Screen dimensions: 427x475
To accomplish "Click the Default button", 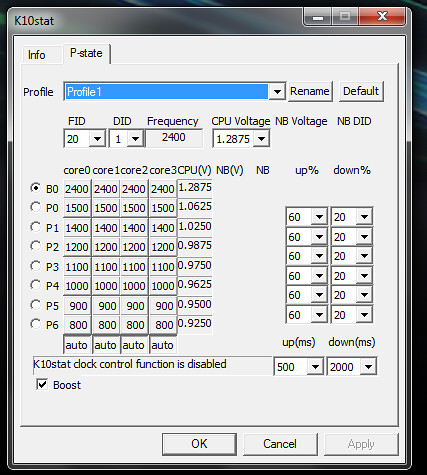I will [x=361, y=91].
